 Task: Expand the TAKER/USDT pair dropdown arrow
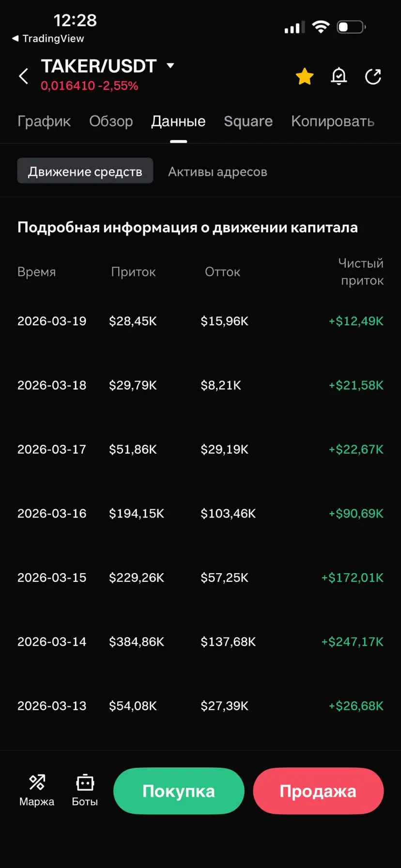tap(170, 65)
